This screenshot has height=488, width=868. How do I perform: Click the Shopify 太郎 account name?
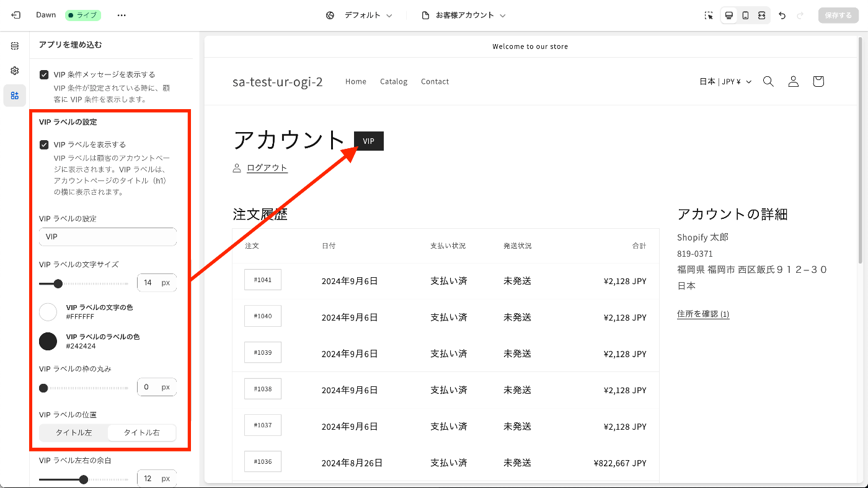[x=702, y=237]
